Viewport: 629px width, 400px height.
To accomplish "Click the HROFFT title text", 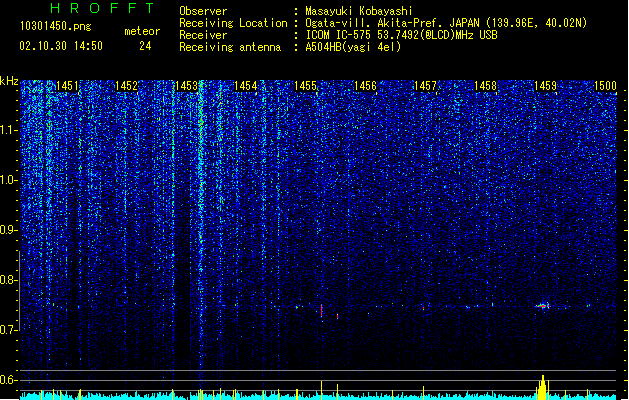I will 103,8.
